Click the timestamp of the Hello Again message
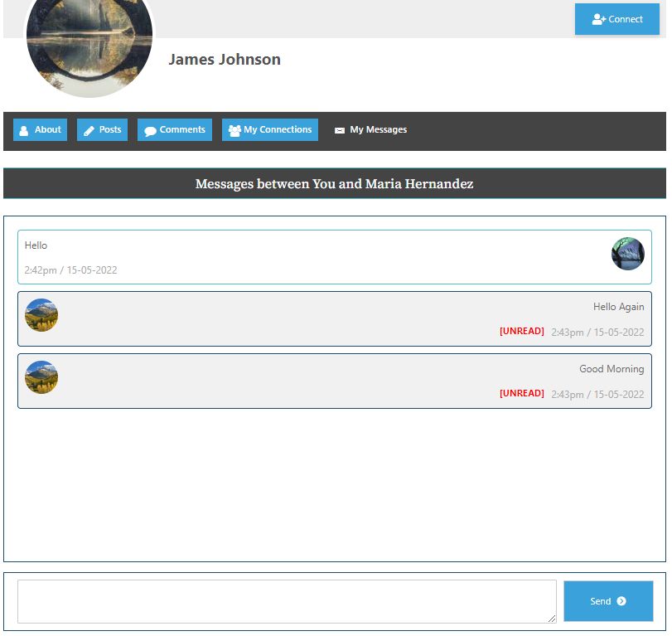672x636 pixels. click(597, 333)
